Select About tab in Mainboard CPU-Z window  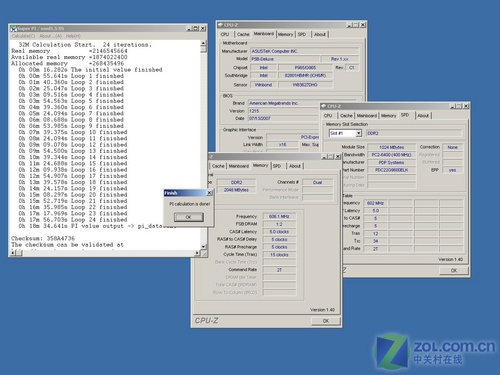320,34
